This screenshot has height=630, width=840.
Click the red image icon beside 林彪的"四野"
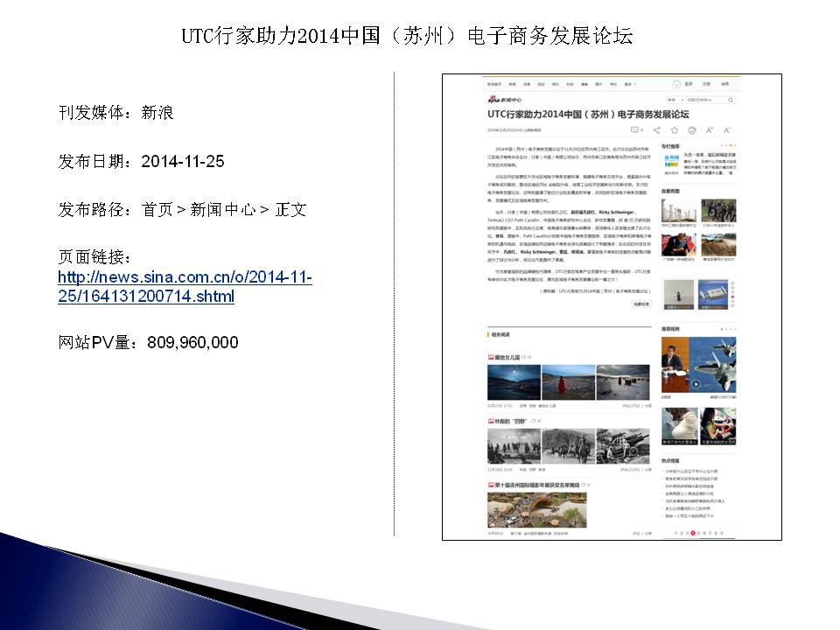pyautogui.click(x=491, y=421)
